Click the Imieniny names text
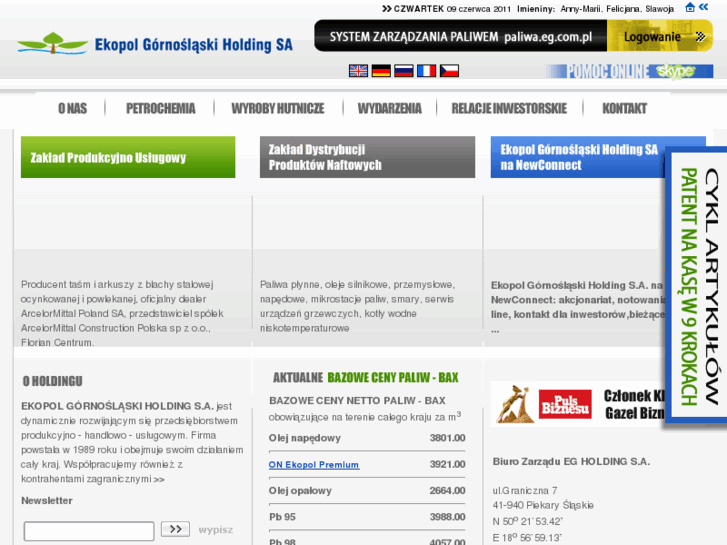This screenshot has width=727, height=545. [595, 9]
